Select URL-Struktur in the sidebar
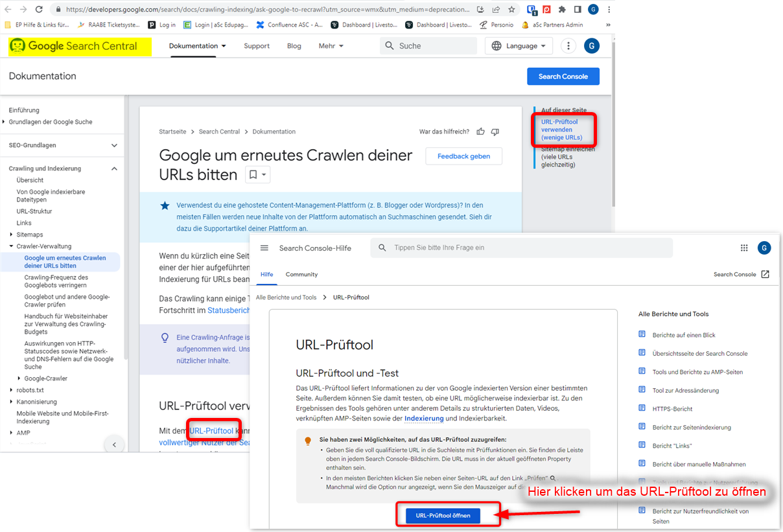The image size is (783, 532). point(34,211)
